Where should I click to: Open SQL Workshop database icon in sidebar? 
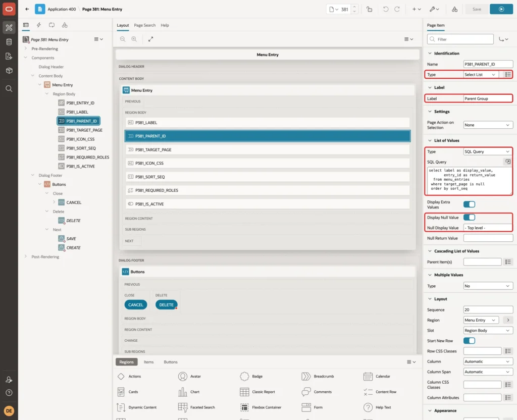point(9,42)
